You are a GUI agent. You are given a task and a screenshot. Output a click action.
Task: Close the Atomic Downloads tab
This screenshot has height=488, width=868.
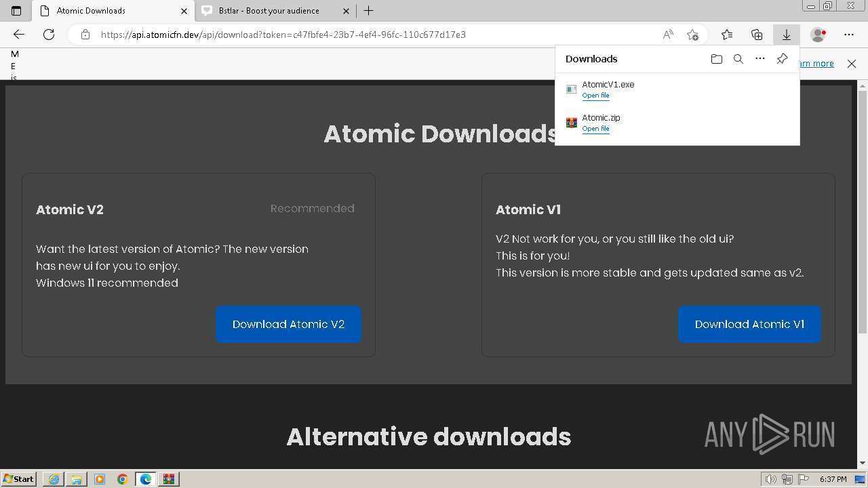pos(184,11)
